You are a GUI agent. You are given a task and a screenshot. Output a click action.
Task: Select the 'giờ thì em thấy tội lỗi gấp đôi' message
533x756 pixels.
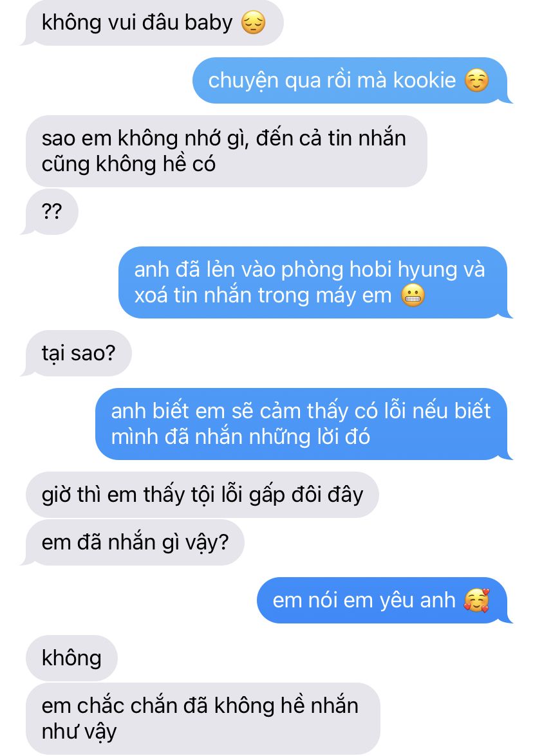[x=202, y=495]
